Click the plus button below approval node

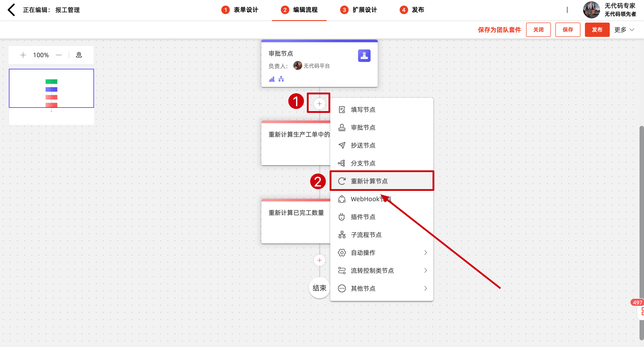point(319,104)
